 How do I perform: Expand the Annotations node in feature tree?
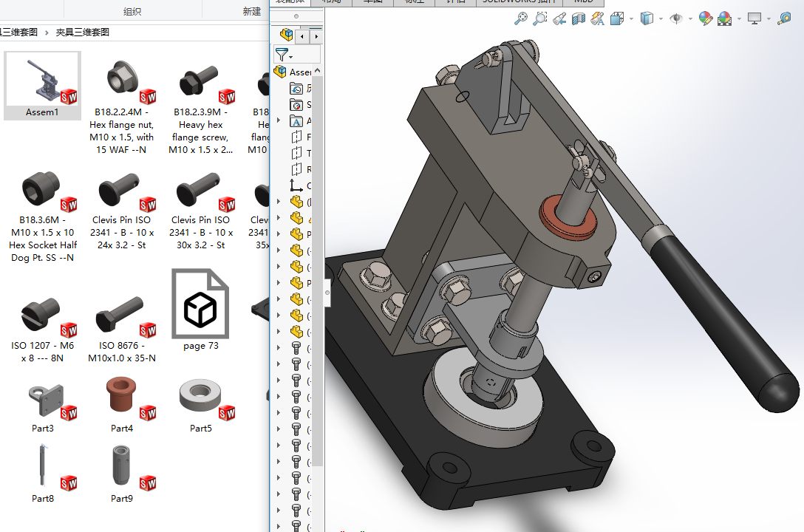(x=279, y=120)
